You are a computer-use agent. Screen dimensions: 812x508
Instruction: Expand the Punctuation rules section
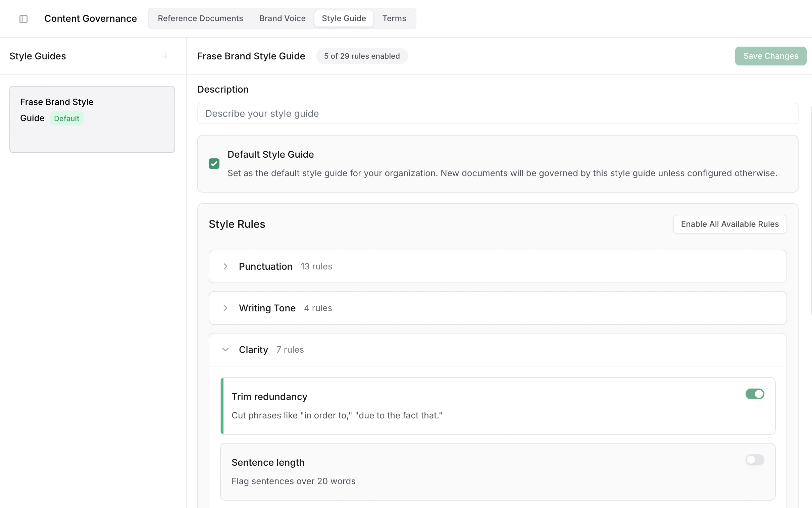coord(498,266)
